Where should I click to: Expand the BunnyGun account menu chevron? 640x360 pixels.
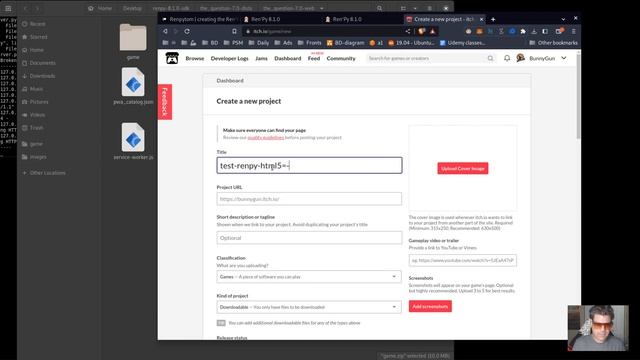pos(564,58)
